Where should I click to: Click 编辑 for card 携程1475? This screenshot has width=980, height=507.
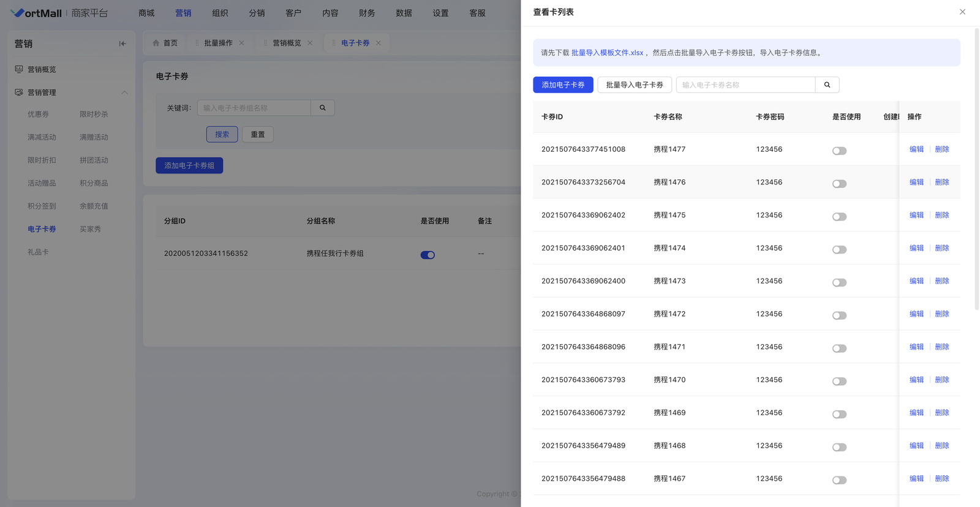point(916,216)
